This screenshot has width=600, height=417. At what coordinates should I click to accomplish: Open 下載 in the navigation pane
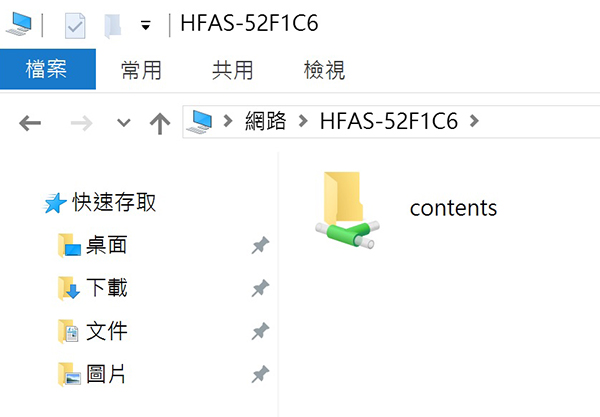point(106,288)
